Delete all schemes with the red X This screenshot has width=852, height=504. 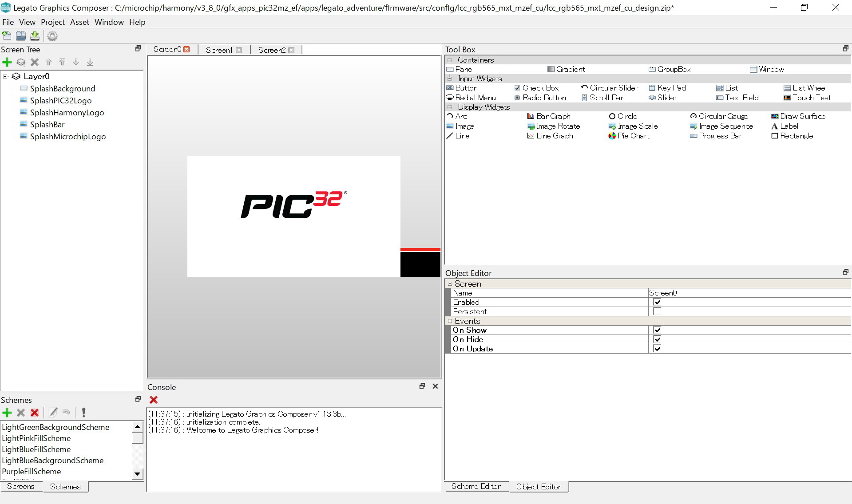(35, 413)
